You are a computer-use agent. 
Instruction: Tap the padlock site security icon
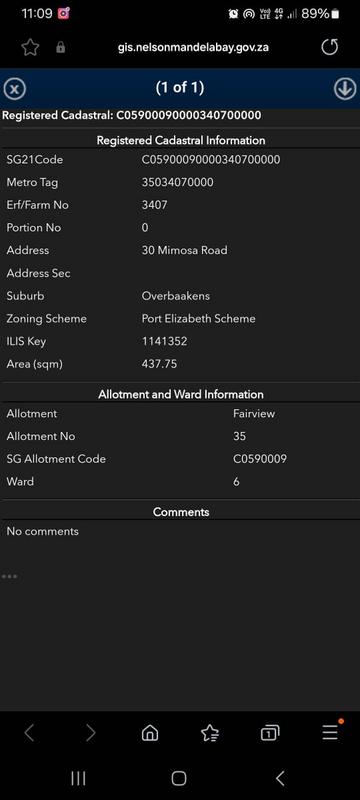(61, 47)
